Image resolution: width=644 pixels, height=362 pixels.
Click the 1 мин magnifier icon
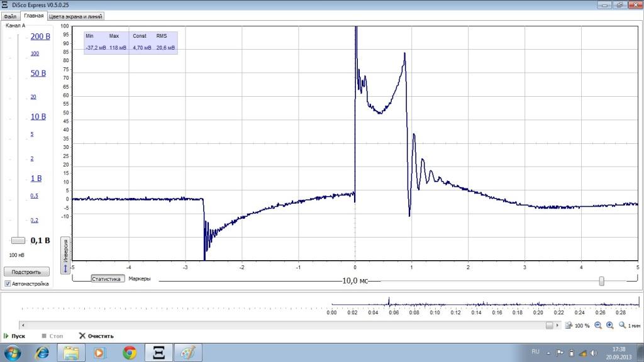(622, 326)
